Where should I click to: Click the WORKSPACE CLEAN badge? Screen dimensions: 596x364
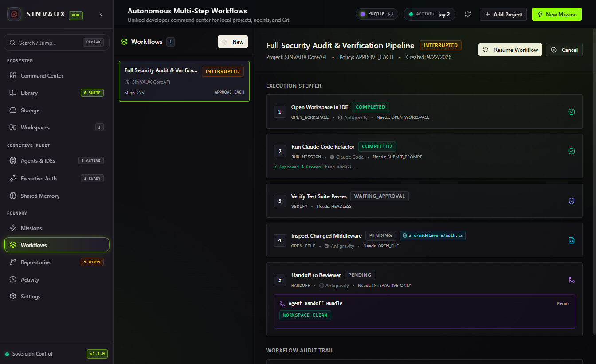(x=305, y=315)
